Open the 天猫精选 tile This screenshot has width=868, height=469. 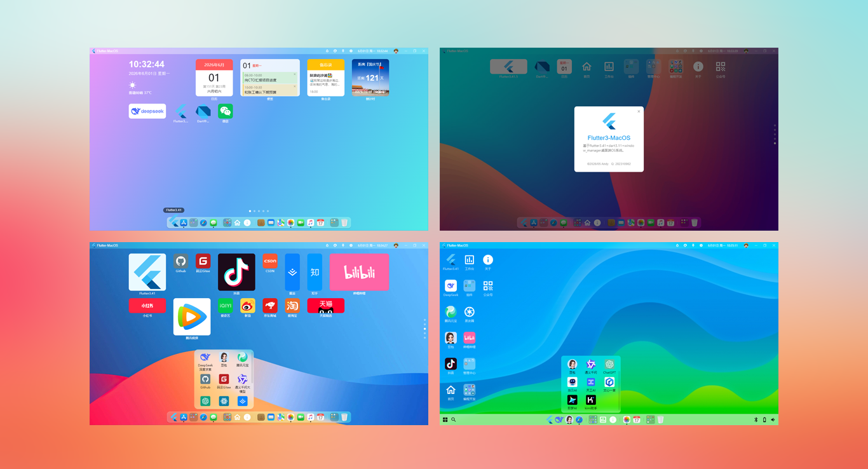pos(326,306)
